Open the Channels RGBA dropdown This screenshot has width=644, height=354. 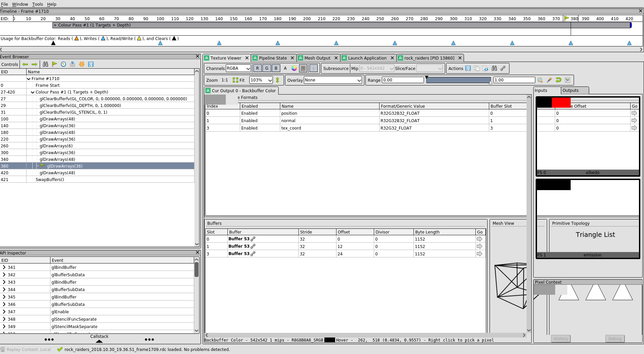click(238, 68)
